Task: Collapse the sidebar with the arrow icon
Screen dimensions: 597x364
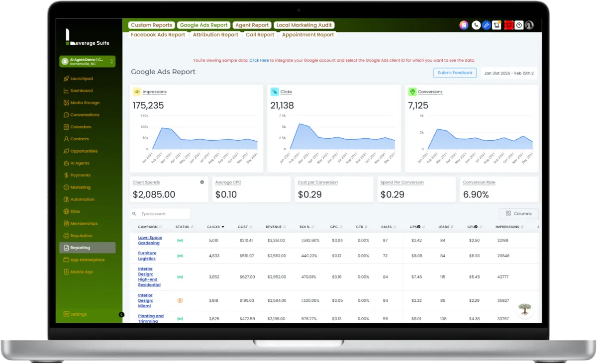Action: coord(121,314)
